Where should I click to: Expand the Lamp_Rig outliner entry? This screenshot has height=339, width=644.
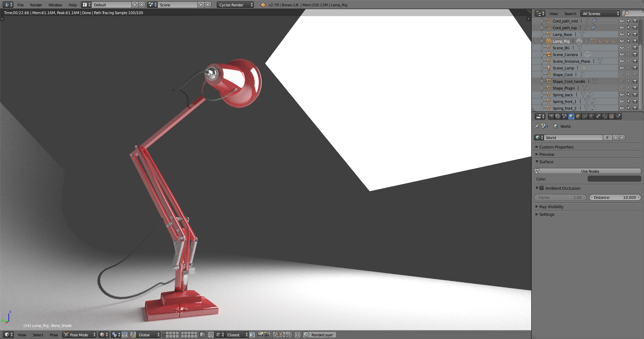[x=542, y=41]
